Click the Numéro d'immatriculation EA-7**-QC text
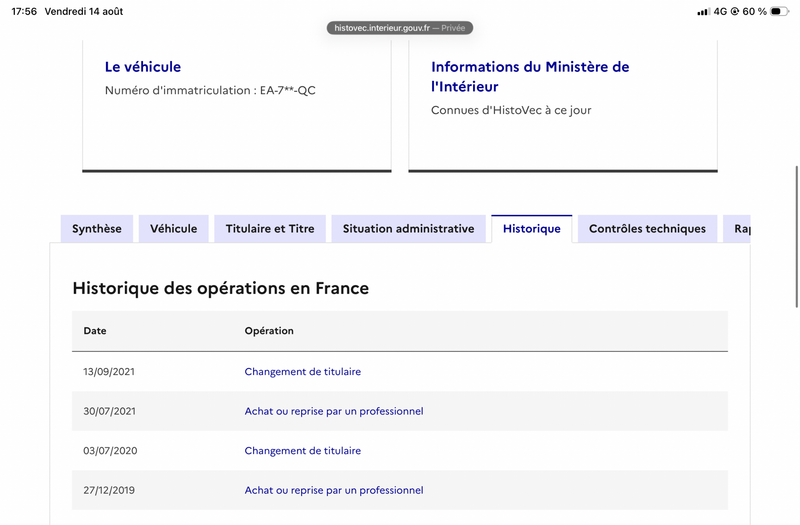800x525 pixels. click(210, 90)
